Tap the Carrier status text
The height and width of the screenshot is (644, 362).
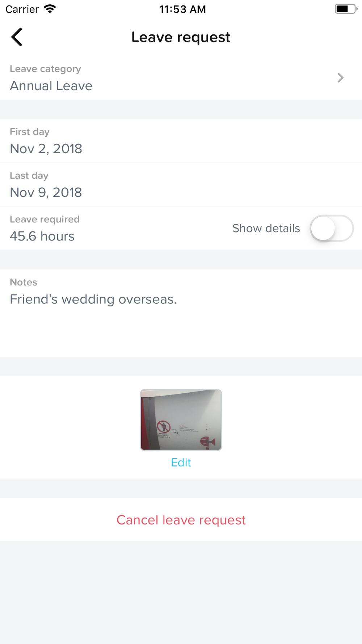(x=22, y=9)
